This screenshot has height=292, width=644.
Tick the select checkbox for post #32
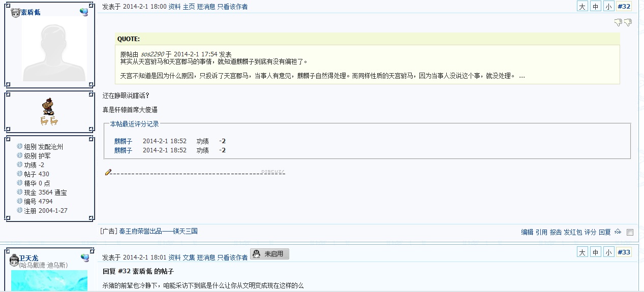coord(630,233)
